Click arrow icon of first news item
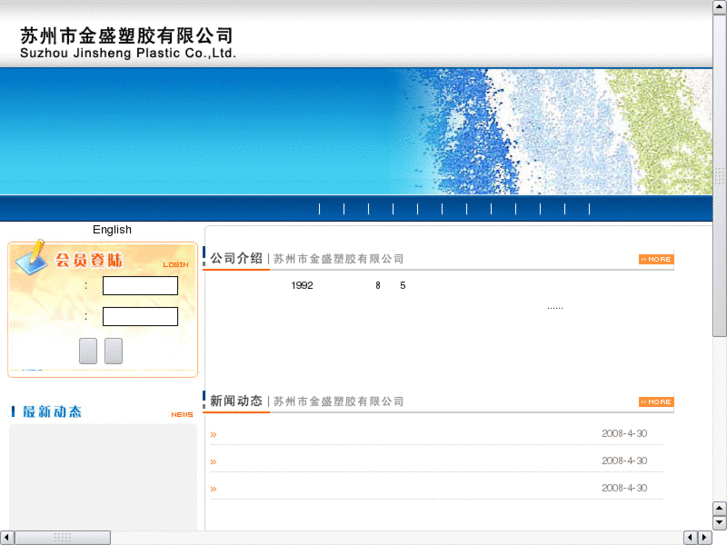The image size is (727, 545). [x=213, y=435]
